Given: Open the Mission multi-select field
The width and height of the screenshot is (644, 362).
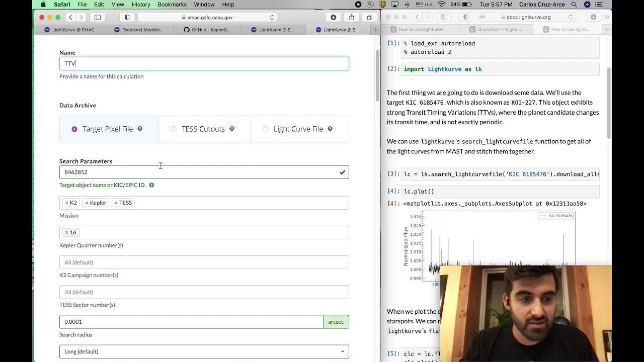Looking at the screenshot, I should (x=204, y=203).
